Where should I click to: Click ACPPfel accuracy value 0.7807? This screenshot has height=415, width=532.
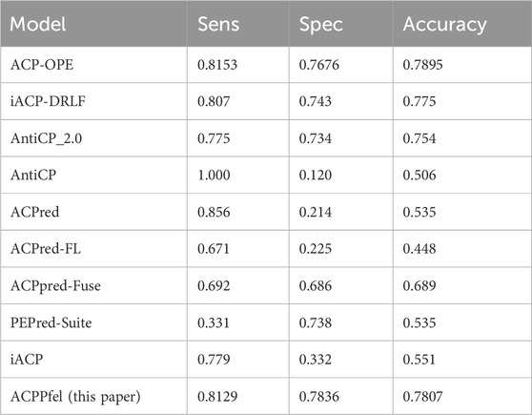coord(422,396)
